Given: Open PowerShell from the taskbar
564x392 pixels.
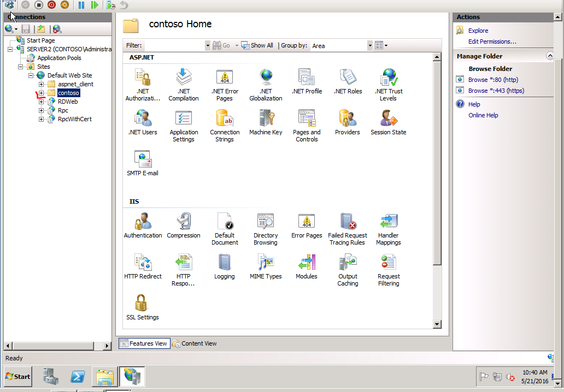Looking at the screenshot, I should tap(78, 377).
